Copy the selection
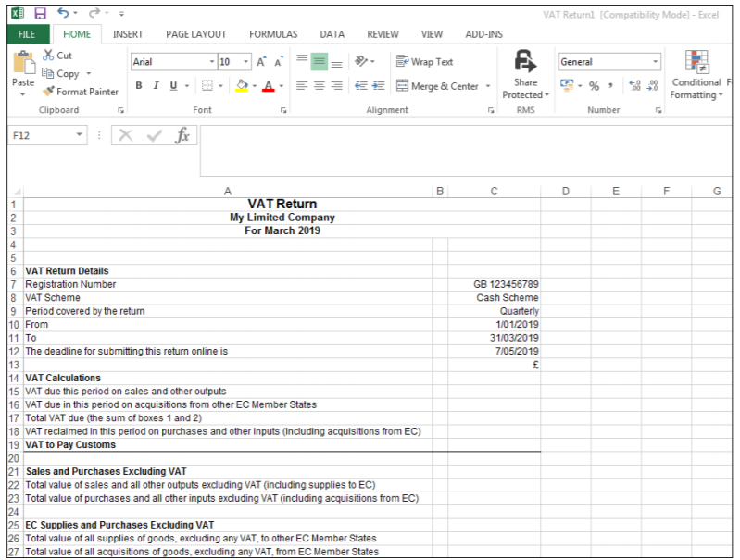This screenshot has width=740, height=560. pyautogui.click(x=61, y=74)
